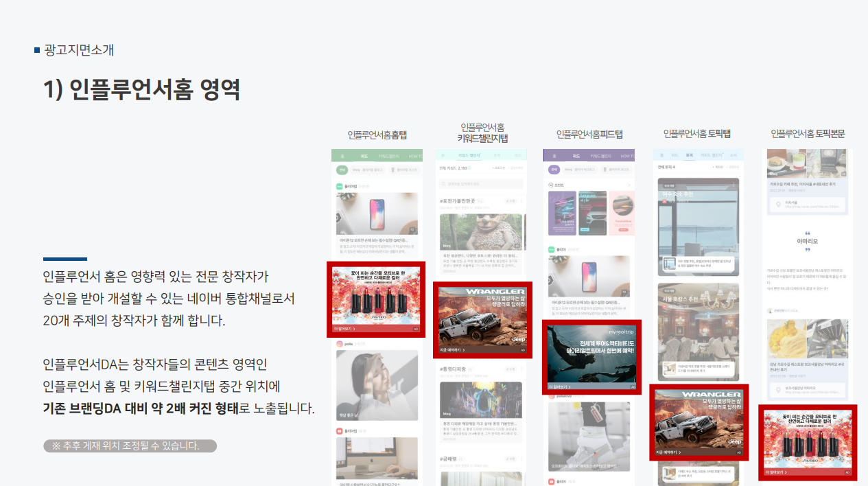868x486 pixels.
Task: Open 서울 호캉스 추천 topic card
Action: pos(698,332)
